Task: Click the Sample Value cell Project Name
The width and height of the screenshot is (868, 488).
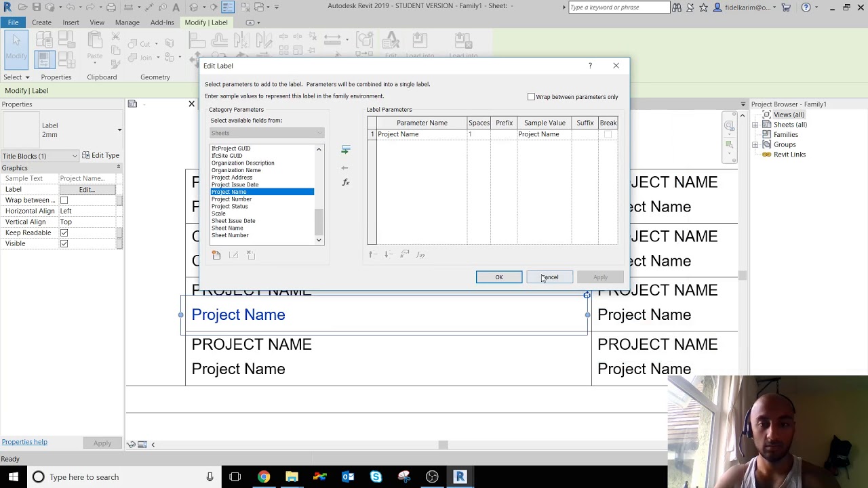Action: point(544,134)
